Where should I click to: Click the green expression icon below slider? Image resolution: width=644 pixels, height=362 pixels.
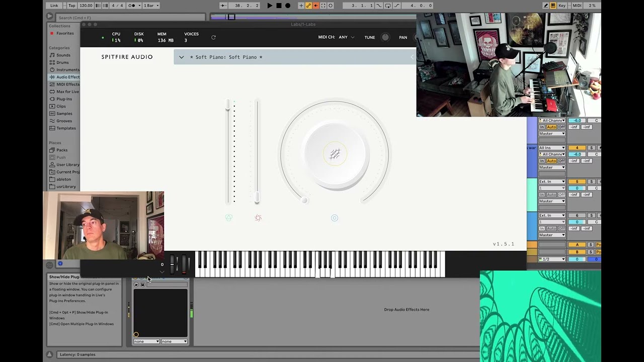pyautogui.click(x=229, y=218)
